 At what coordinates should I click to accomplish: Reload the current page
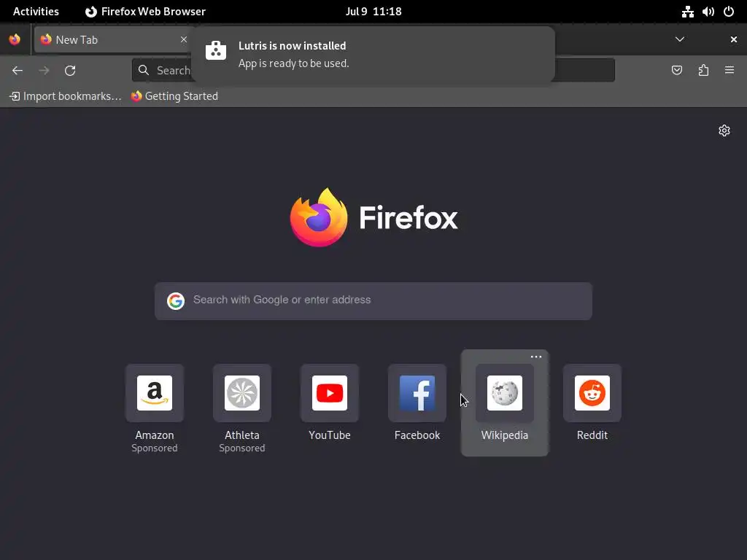click(x=70, y=71)
